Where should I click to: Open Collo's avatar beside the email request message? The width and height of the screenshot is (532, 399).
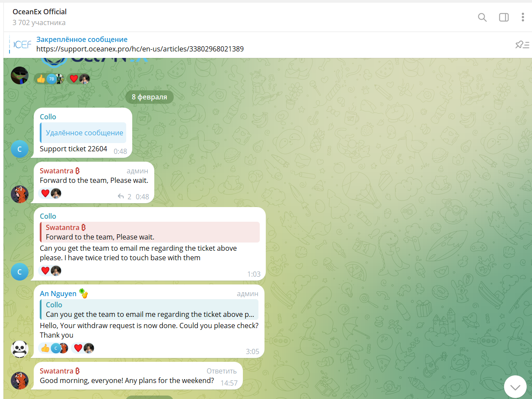[x=19, y=272]
